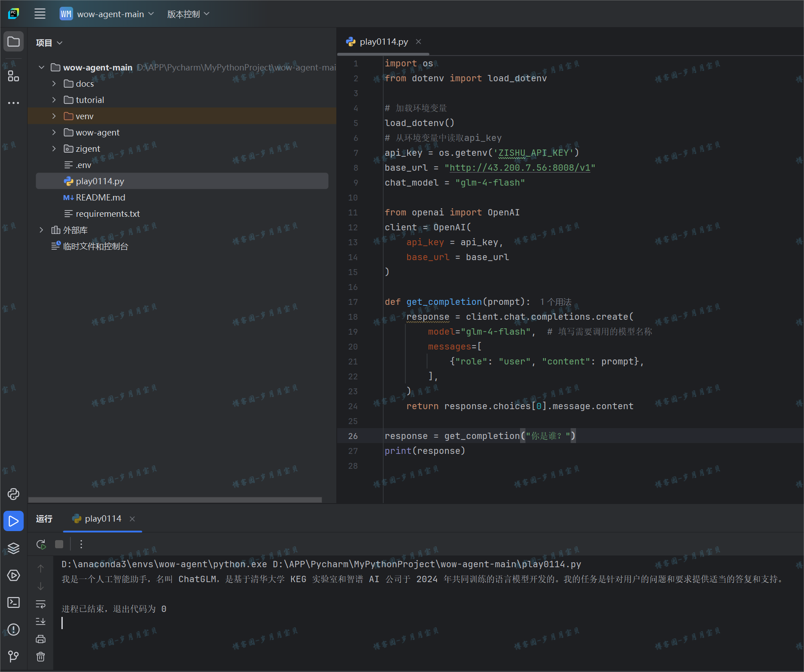804x672 pixels.
Task: Click the base_url link in code
Action: pyautogui.click(x=520, y=168)
